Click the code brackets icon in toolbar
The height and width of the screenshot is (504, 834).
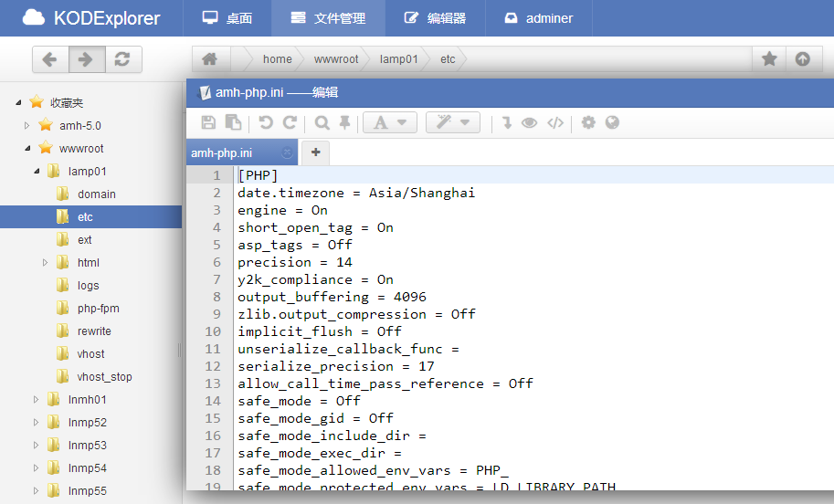555,122
